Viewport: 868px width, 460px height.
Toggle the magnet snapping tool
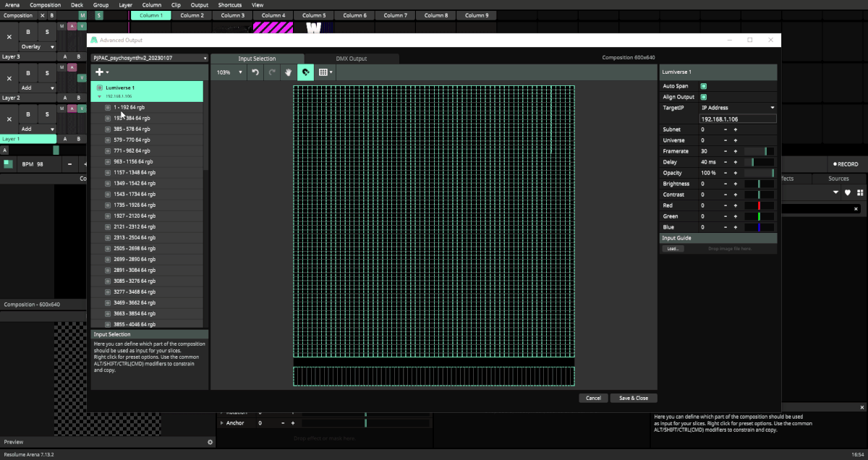pyautogui.click(x=305, y=72)
